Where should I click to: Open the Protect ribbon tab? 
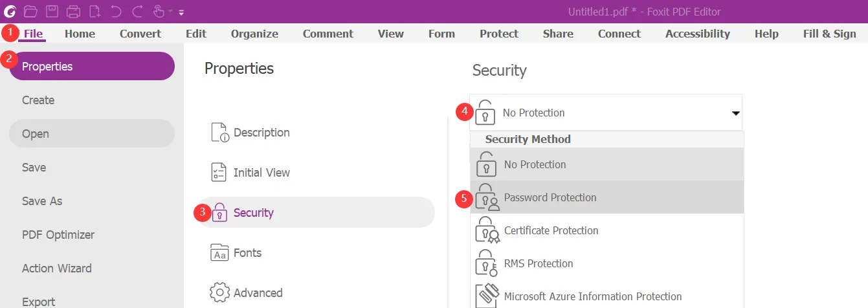point(498,34)
